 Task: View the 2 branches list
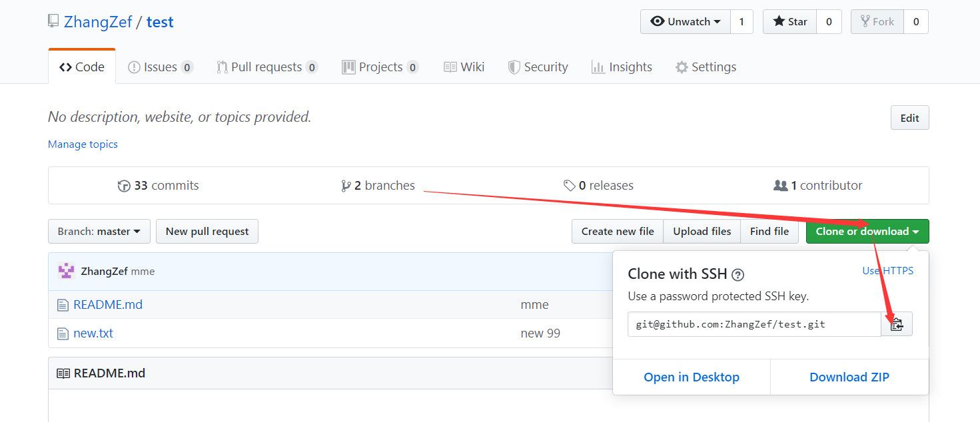[x=378, y=186]
